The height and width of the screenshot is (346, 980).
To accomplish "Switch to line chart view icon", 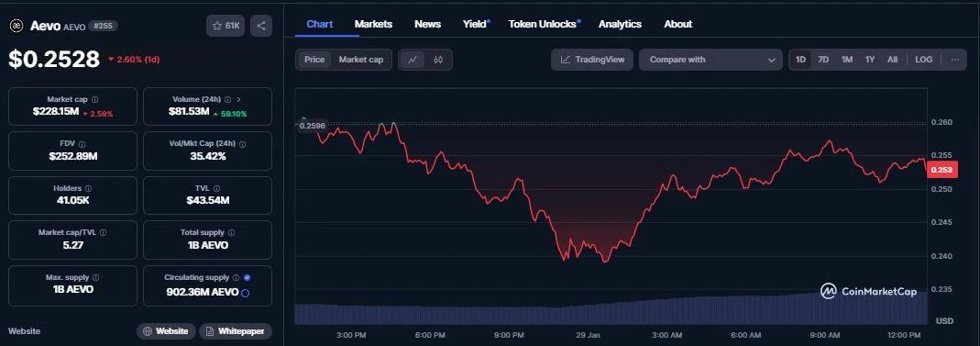I will pos(413,60).
